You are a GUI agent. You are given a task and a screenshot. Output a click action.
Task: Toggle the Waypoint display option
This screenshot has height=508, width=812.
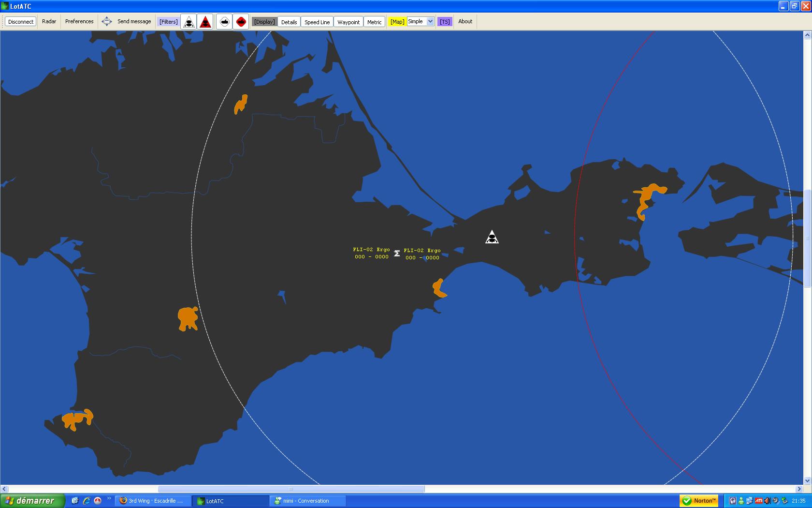tap(348, 22)
